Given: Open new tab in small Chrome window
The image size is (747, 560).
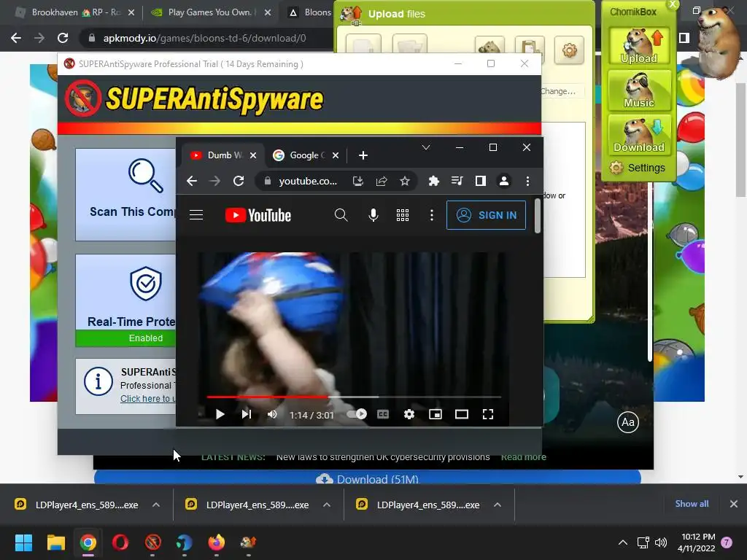Looking at the screenshot, I should pos(363,155).
